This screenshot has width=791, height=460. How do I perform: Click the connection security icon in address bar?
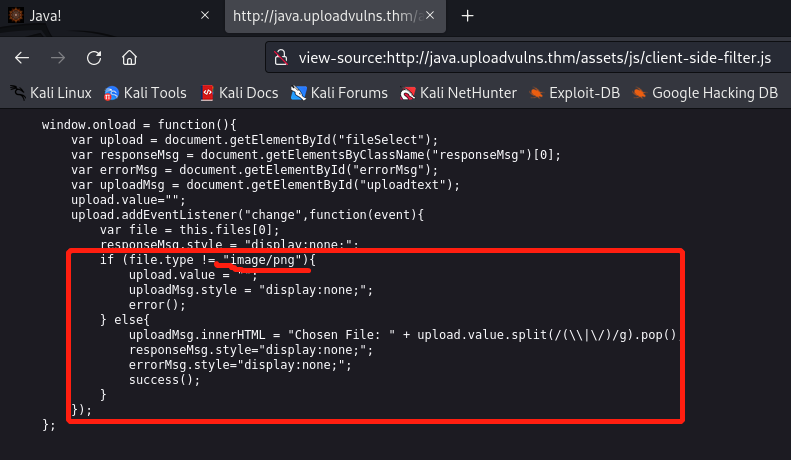282,57
